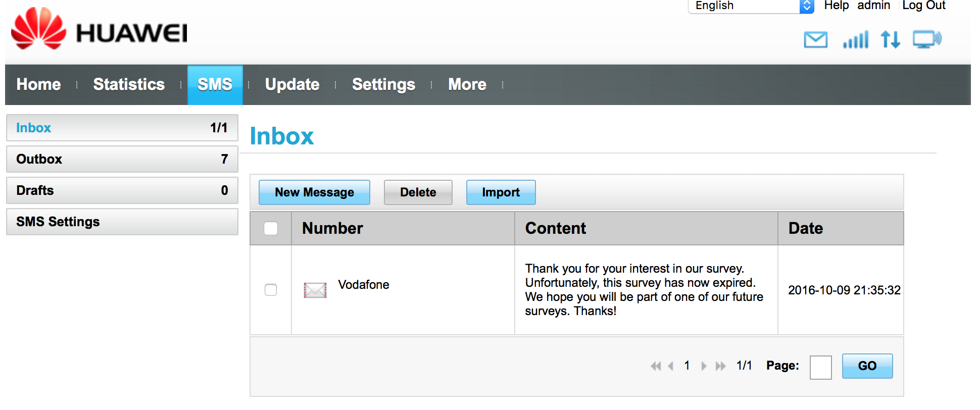
Task: Go to the next page arrow
Action: [704, 366]
